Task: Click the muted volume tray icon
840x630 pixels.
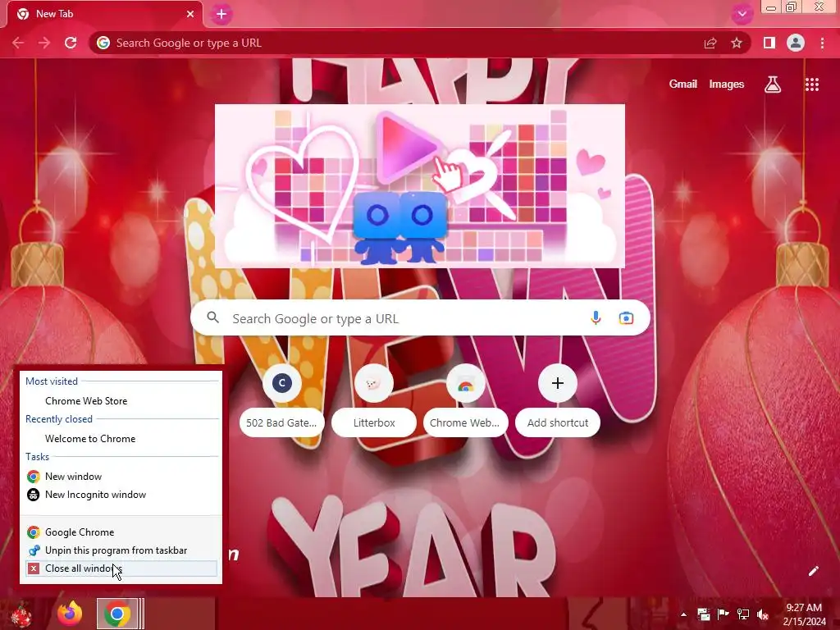Action: pos(763,614)
